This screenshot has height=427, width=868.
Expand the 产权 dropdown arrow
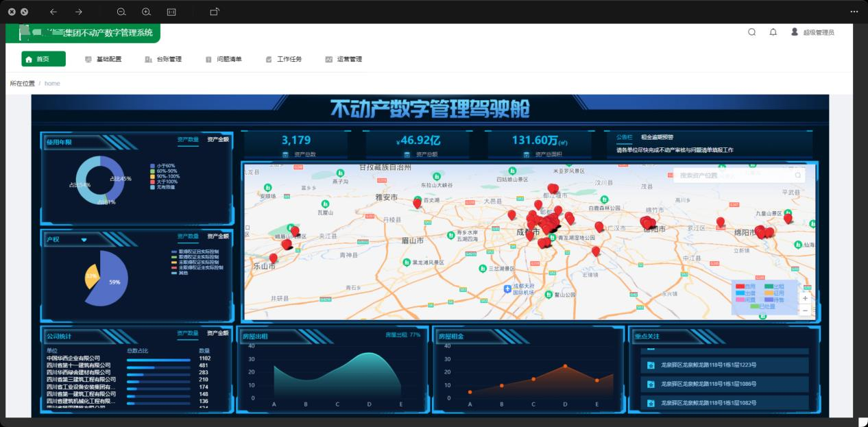point(84,240)
